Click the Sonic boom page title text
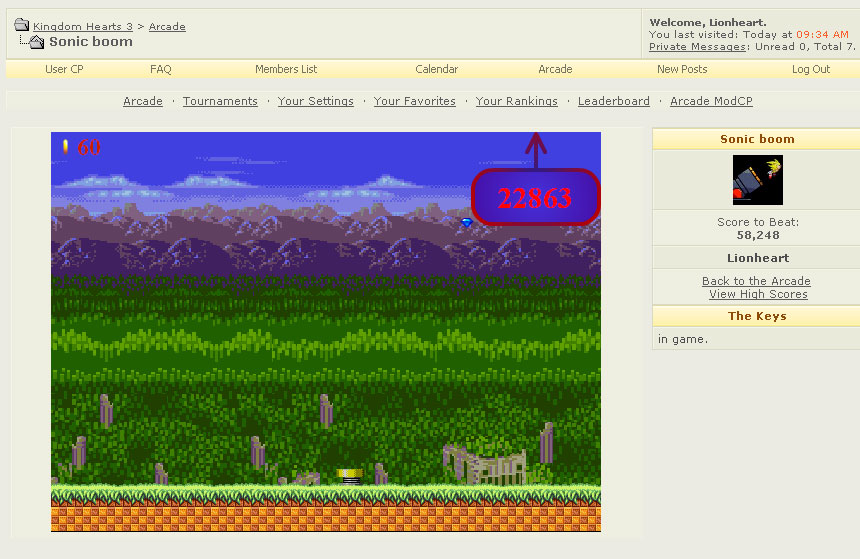This screenshot has height=559, width=860. point(91,42)
